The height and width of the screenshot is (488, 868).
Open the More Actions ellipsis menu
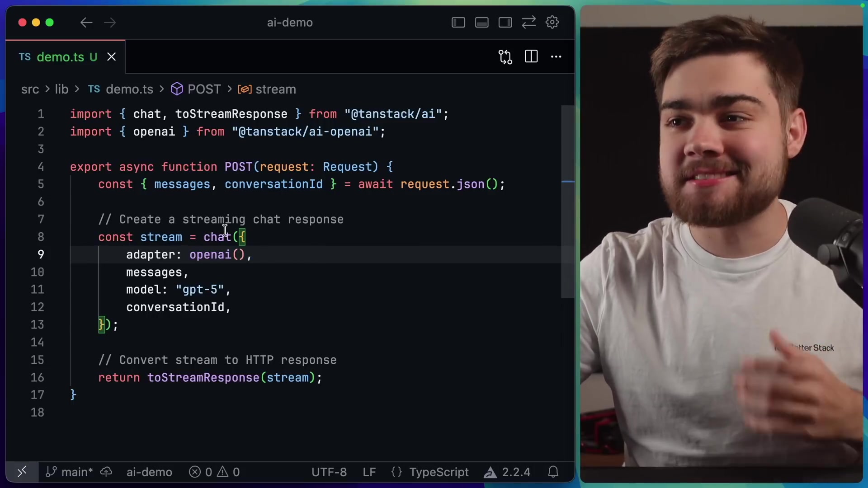pyautogui.click(x=556, y=56)
